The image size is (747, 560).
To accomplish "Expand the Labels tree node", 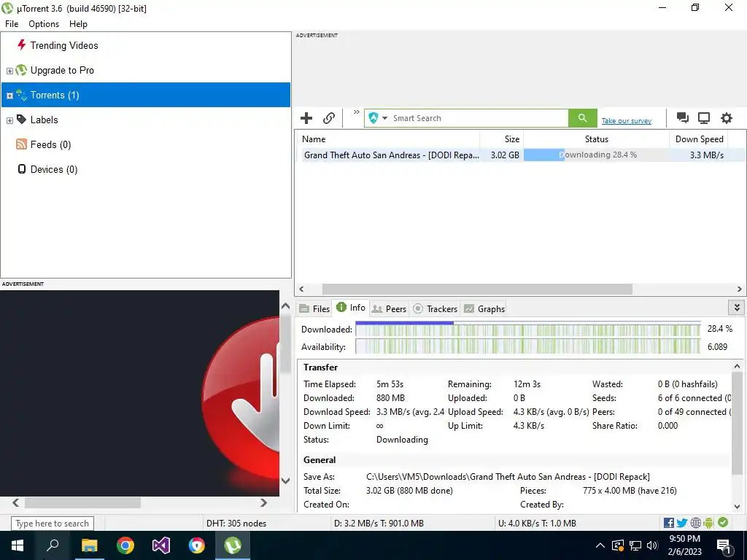I will [9, 120].
